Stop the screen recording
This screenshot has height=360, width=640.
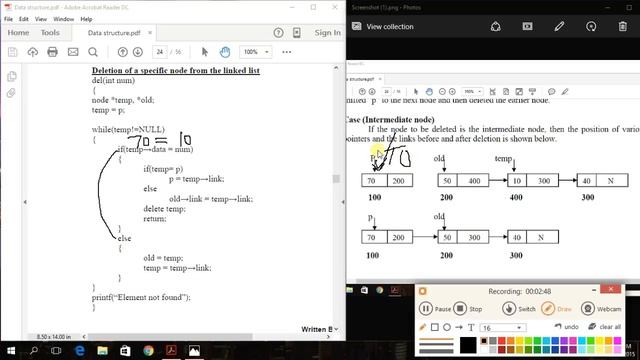tap(468, 309)
